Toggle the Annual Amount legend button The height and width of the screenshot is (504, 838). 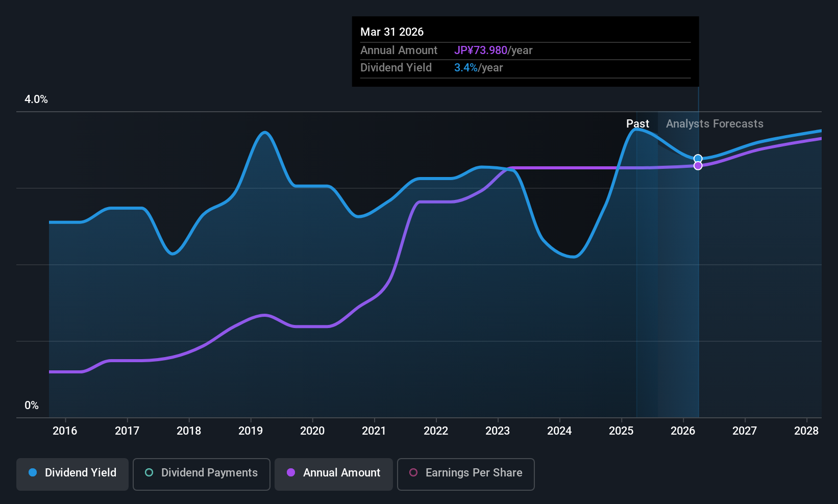coord(334,474)
